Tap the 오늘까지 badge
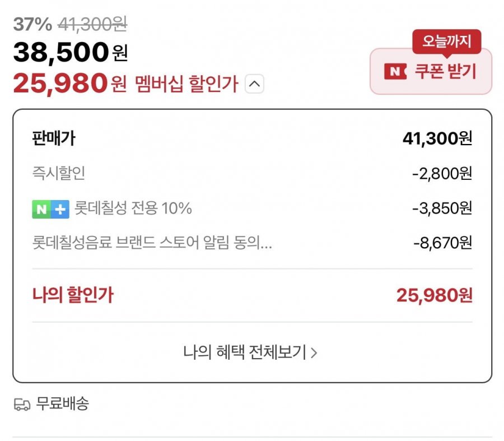This screenshot has width=504, height=441. pos(446,41)
